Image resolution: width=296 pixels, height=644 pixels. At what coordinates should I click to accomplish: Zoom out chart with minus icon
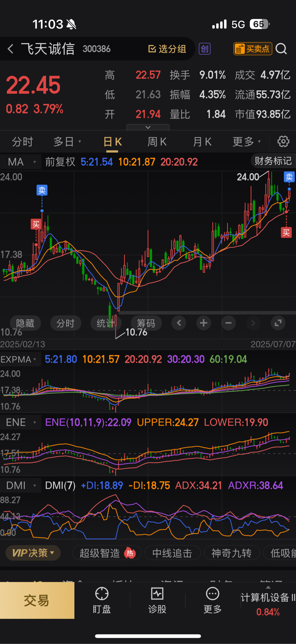click(228, 323)
